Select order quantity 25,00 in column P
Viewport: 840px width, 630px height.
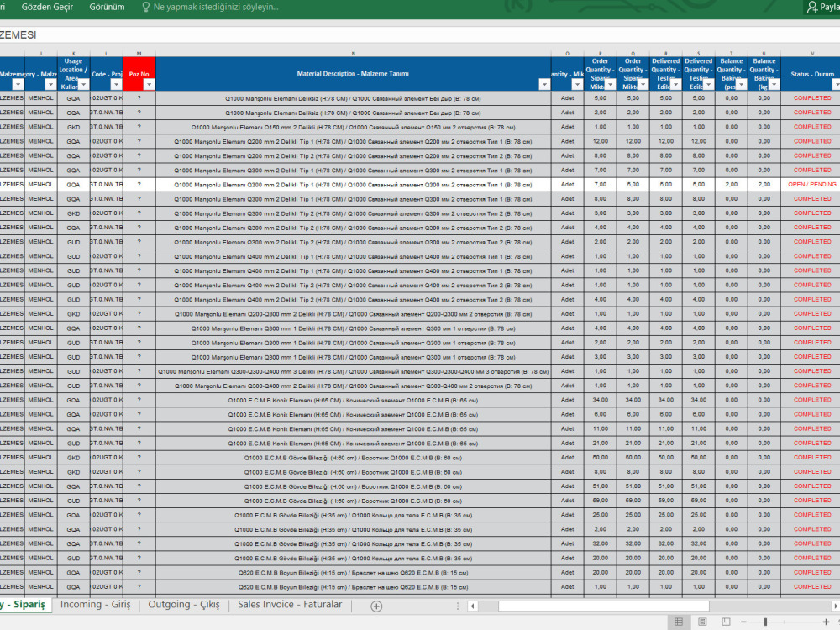coord(600,515)
